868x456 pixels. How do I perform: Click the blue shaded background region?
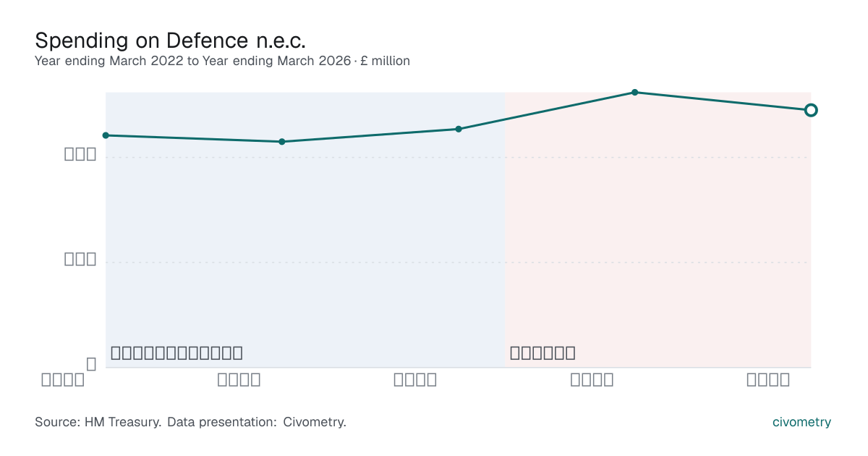coord(305,229)
